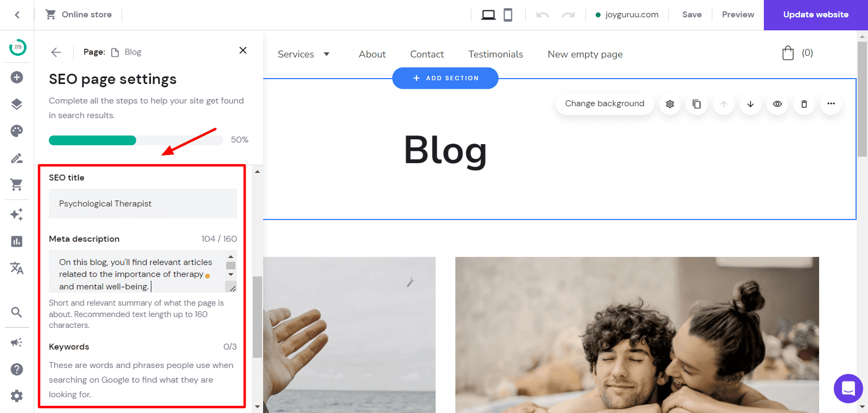The image size is (868, 413).
Task: Open the analytics chart icon in sidebar
Action: pyautogui.click(x=17, y=241)
